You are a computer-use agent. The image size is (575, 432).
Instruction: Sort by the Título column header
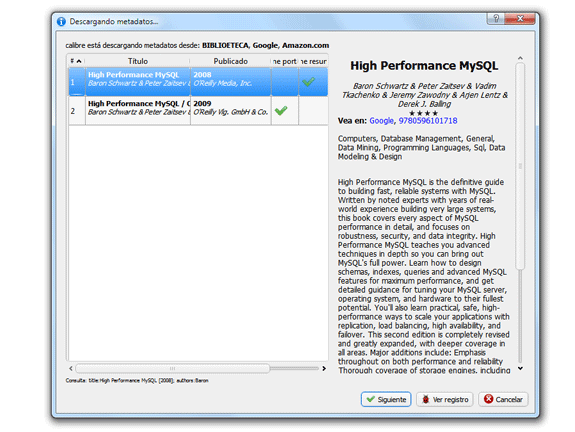(x=138, y=61)
